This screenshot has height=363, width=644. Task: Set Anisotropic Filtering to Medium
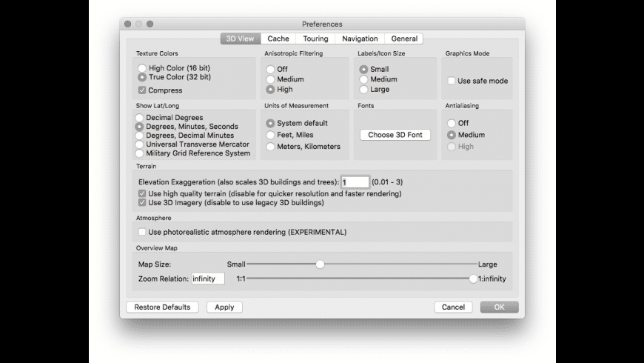[x=271, y=79]
